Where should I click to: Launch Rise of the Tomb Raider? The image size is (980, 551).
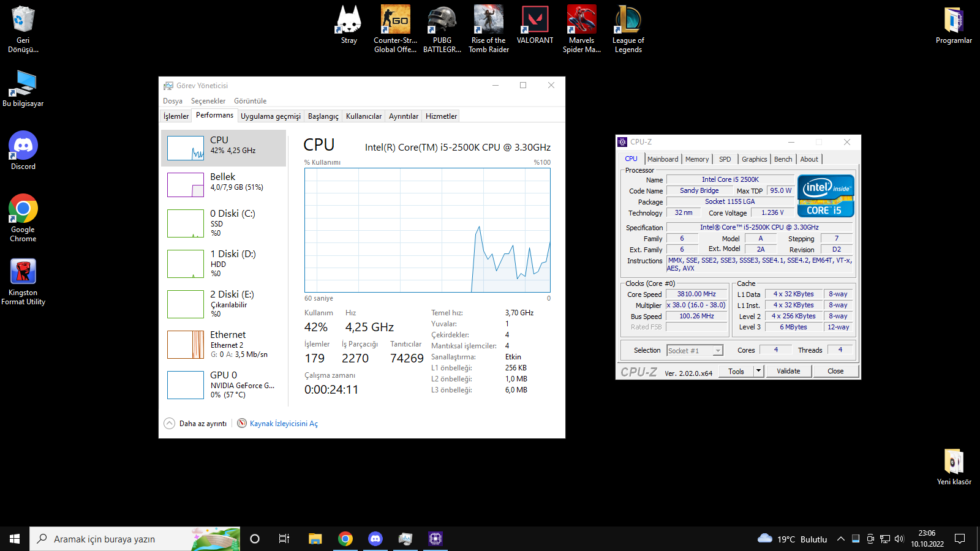point(489,29)
